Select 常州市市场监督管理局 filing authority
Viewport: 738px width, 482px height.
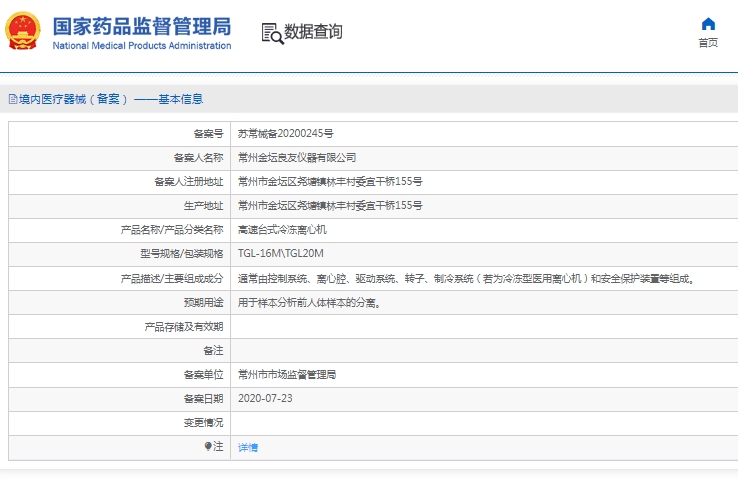tap(287, 375)
